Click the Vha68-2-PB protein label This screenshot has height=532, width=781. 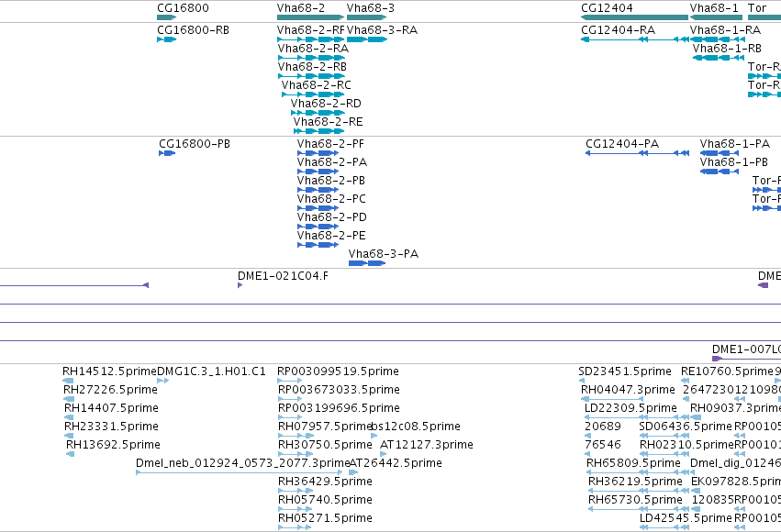[330, 181]
